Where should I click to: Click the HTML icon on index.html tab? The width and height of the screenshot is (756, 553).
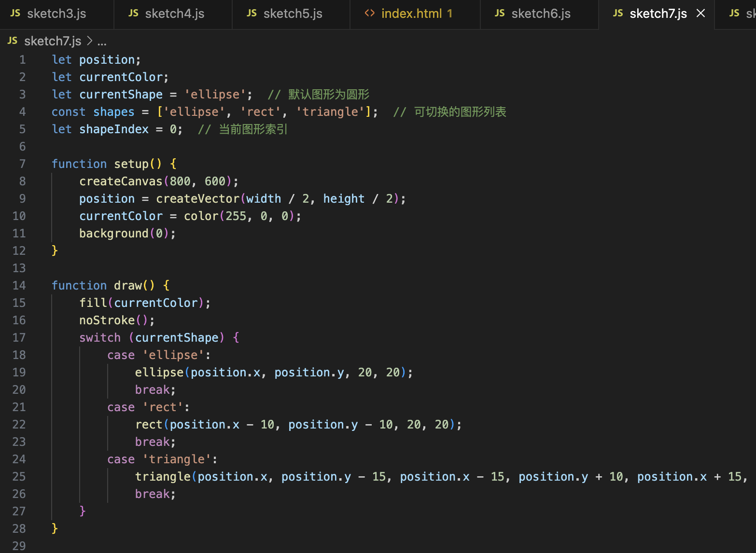point(370,13)
